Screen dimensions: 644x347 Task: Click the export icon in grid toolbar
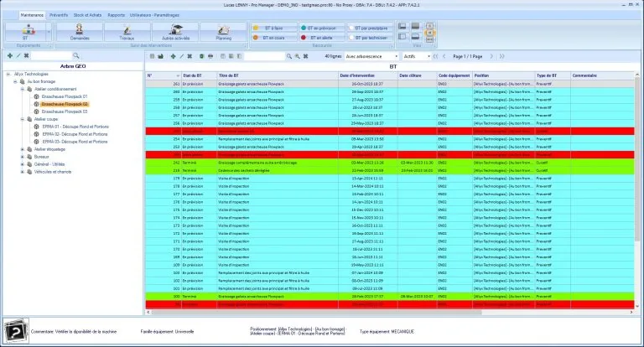tap(161, 56)
